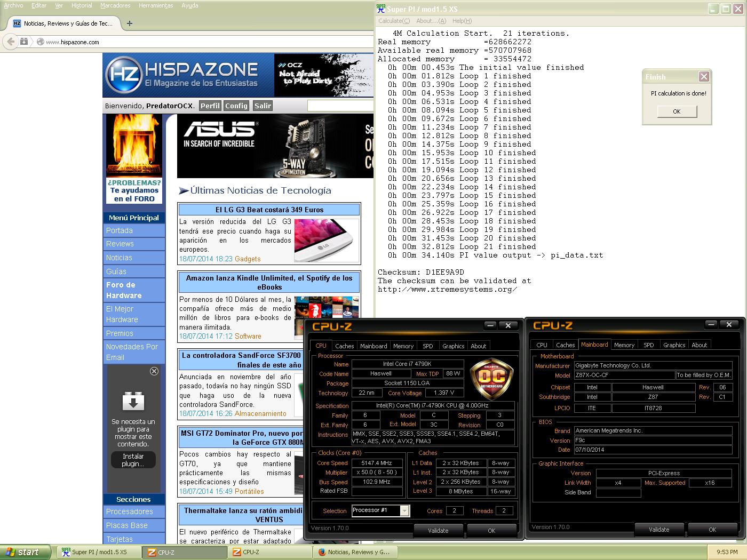747x560 pixels.
Task: Click the globe site identity icon
Action: pos(40,42)
